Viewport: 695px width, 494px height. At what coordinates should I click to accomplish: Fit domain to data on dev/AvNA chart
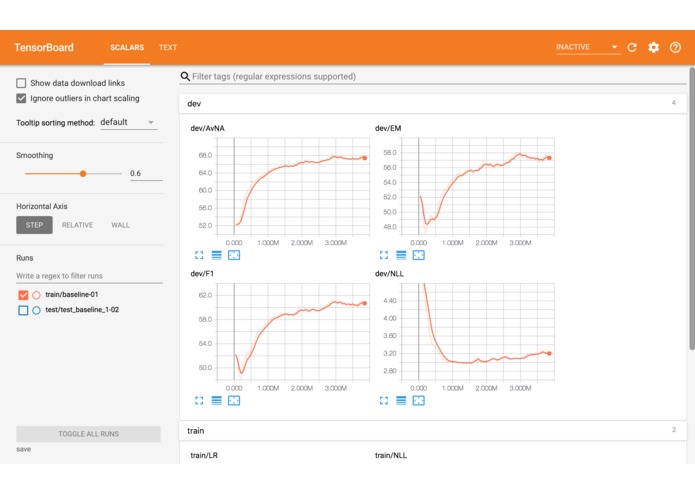234,255
